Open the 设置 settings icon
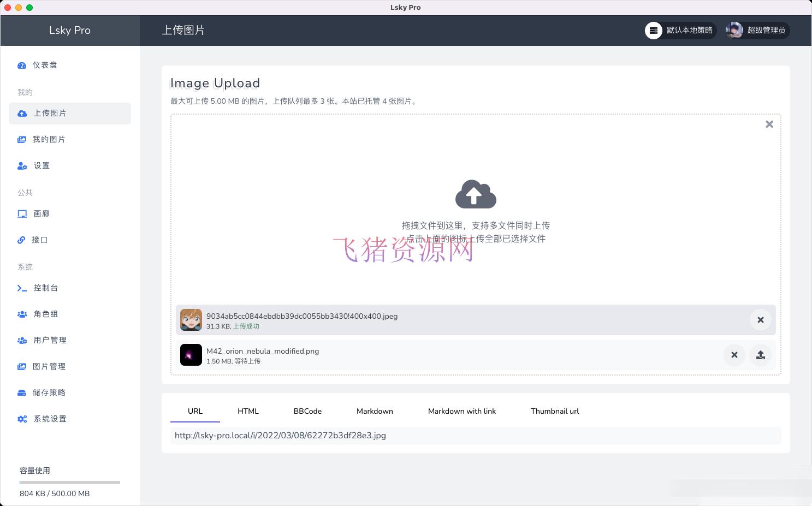This screenshot has width=812, height=506. pos(22,165)
